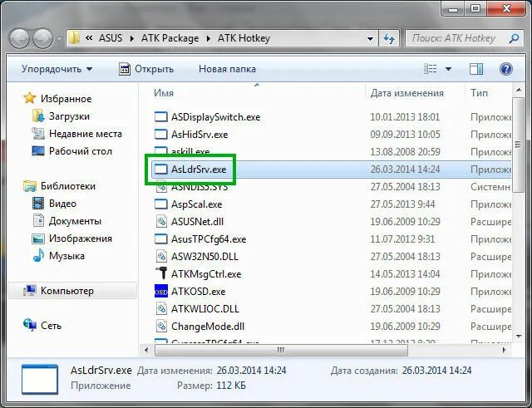The height and width of the screenshot is (408, 532).
Task: Click the vertical scrollbar thumb
Action: pos(518,145)
